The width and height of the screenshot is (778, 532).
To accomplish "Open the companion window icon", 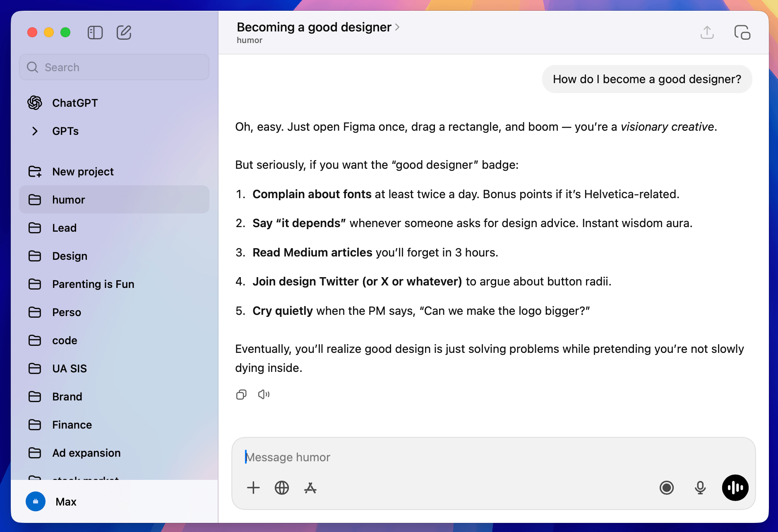I will pos(742,32).
